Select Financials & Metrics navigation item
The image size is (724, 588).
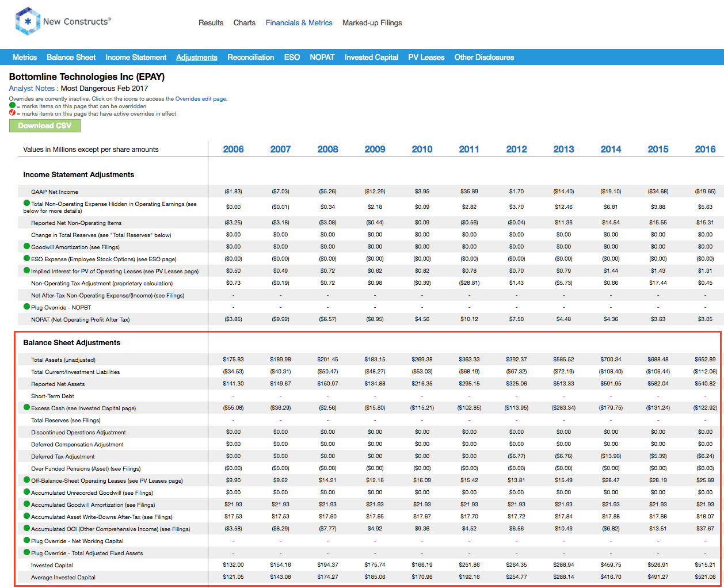click(299, 23)
